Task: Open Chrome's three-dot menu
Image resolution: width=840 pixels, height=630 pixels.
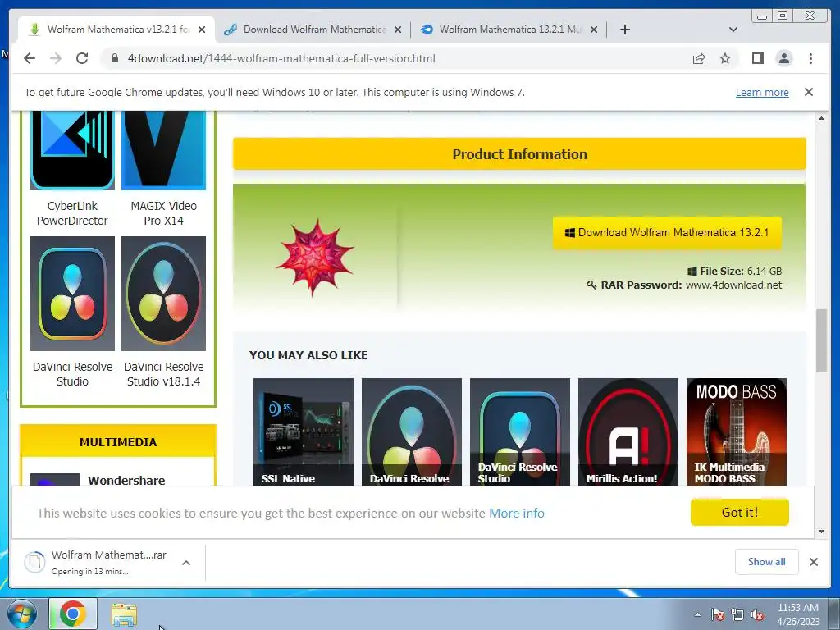Action: (x=810, y=58)
